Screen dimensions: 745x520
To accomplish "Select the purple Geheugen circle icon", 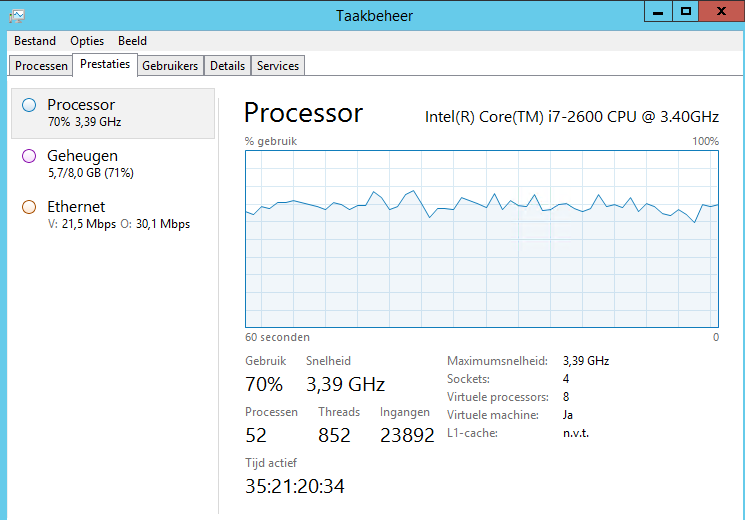I will point(29,156).
